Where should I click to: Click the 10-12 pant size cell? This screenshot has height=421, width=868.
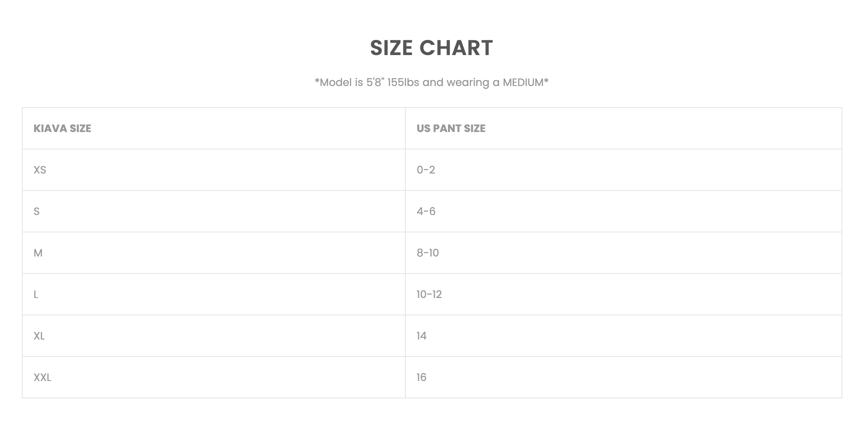(429, 294)
